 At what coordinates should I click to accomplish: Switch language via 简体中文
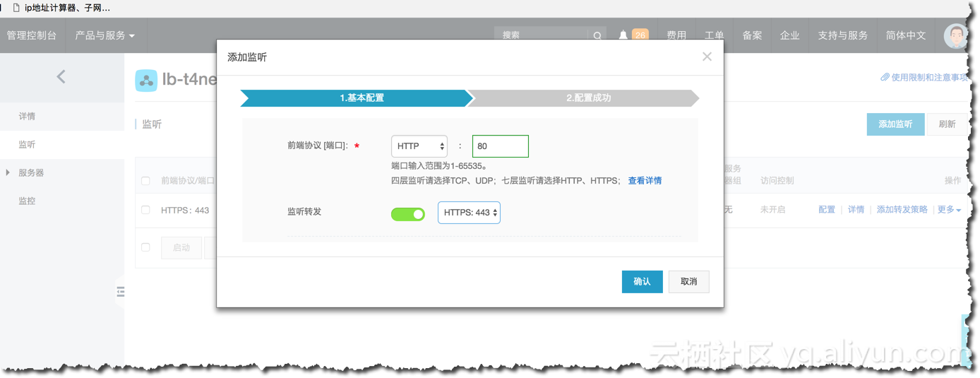tap(906, 35)
